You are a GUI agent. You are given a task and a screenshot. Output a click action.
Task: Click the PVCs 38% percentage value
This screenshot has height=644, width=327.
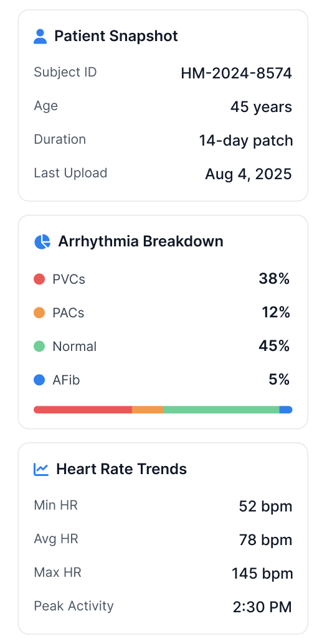pyautogui.click(x=274, y=279)
